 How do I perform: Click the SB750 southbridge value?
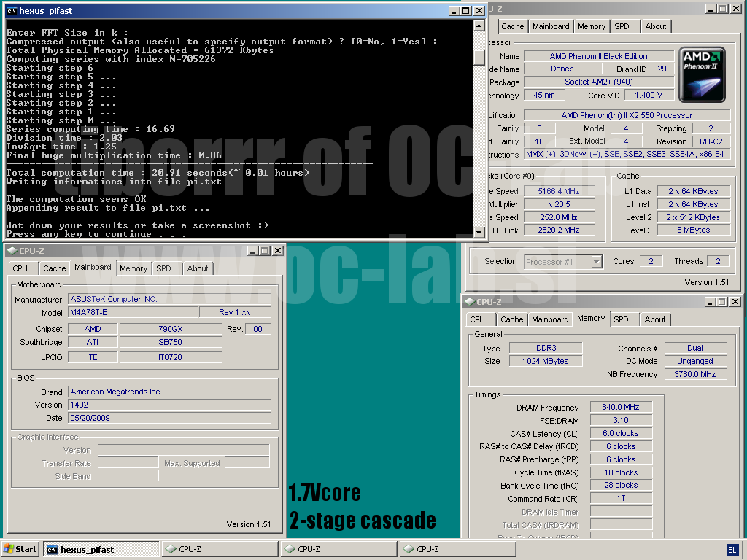(171, 342)
